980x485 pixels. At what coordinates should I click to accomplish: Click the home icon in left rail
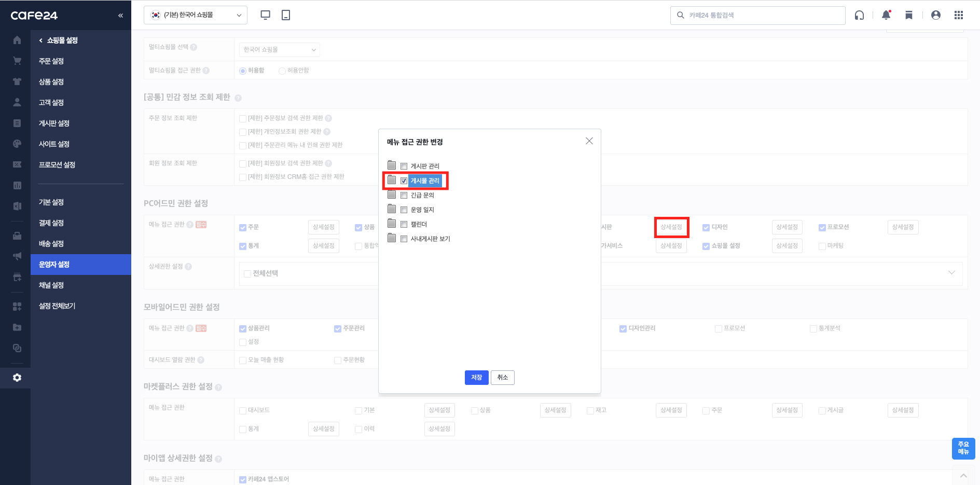point(17,40)
